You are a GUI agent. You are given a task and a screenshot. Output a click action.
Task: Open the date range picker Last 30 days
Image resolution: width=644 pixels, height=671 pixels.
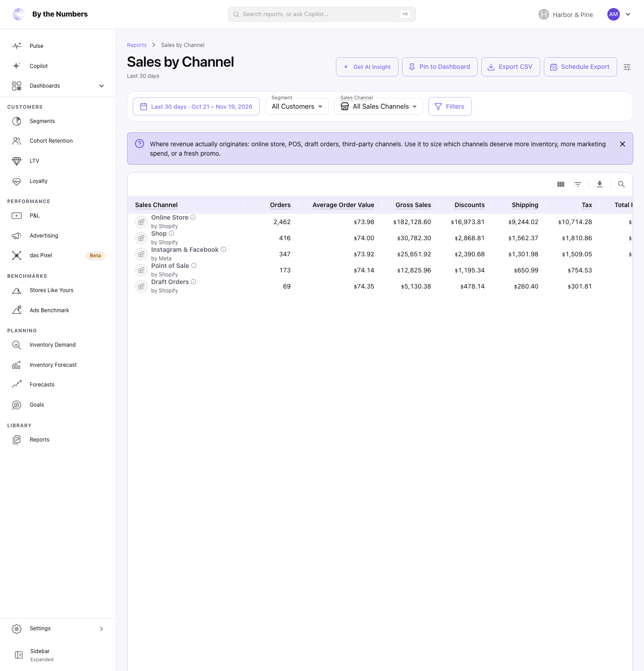tap(196, 106)
